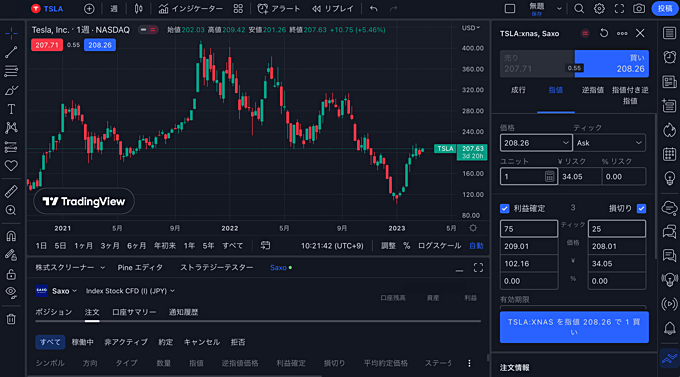The image size is (680, 377).
Task: Select the Buy side at 208.26
Action: click(611, 64)
